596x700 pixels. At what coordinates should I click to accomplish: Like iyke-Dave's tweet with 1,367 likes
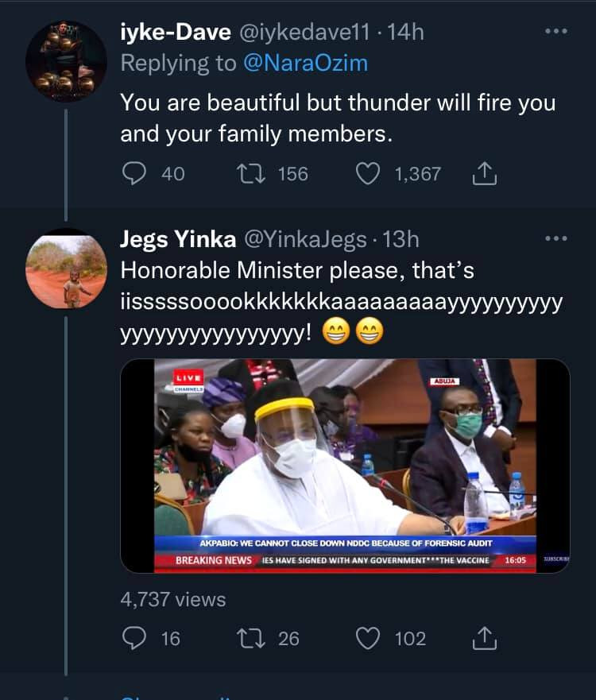click(368, 174)
